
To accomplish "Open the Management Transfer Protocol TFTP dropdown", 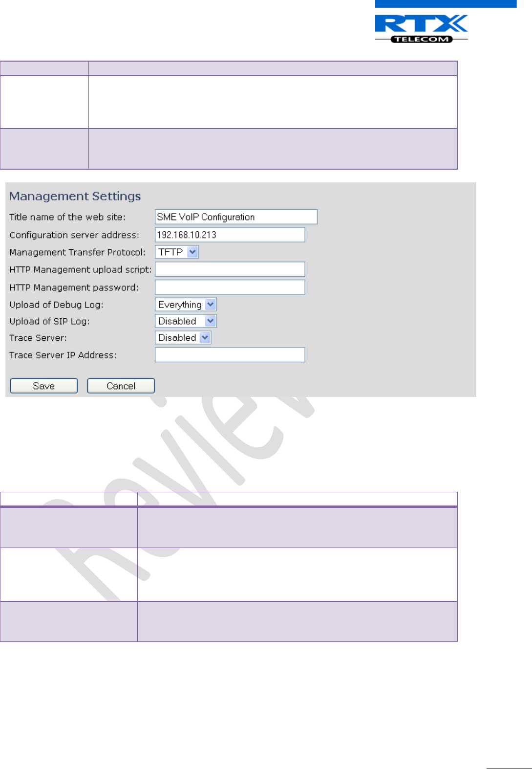I will [177, 252].
